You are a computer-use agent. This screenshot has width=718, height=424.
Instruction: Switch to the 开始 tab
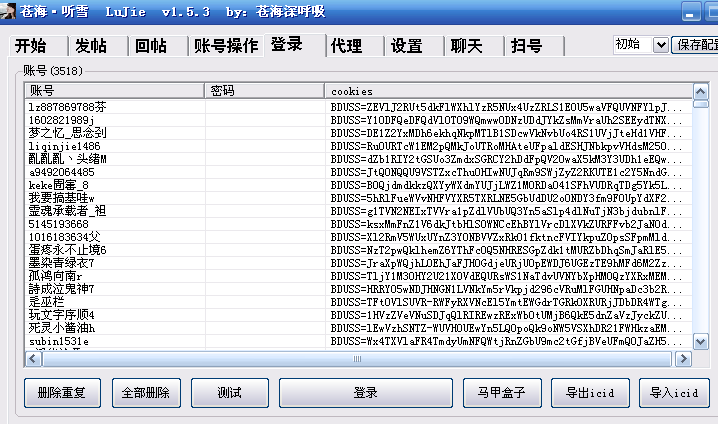pyautogui.click(x=31, y=46)
